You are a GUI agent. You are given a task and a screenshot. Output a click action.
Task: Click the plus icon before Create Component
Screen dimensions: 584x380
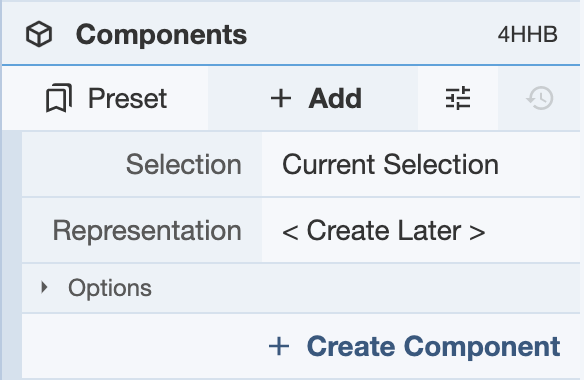279,346
